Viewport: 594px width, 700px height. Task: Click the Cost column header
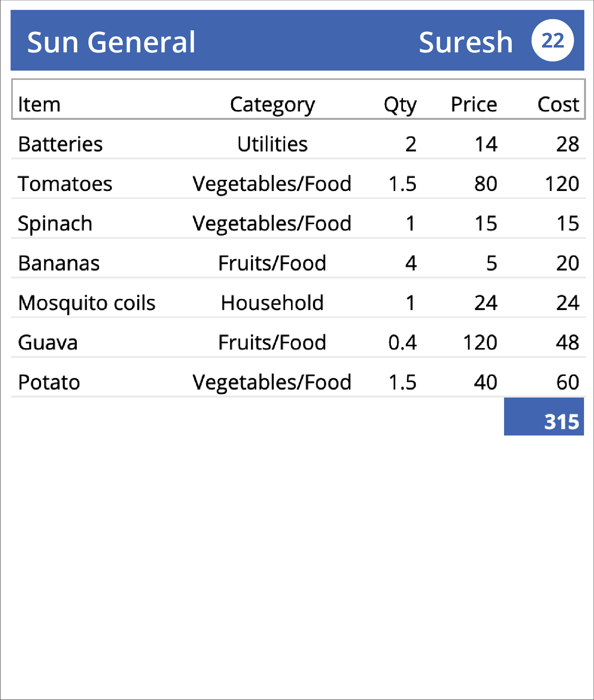[x=558, y=105]
